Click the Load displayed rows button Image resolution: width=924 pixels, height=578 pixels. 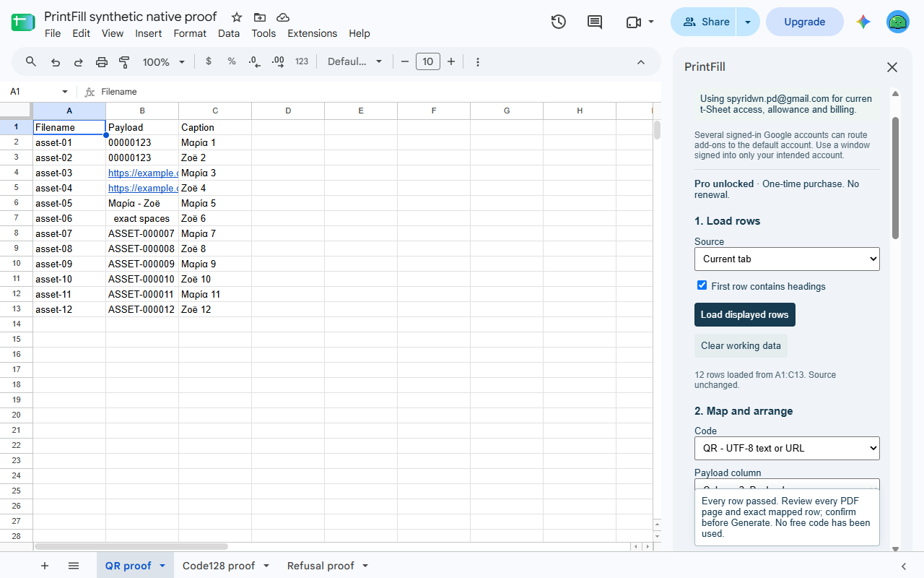pos(744,314)
